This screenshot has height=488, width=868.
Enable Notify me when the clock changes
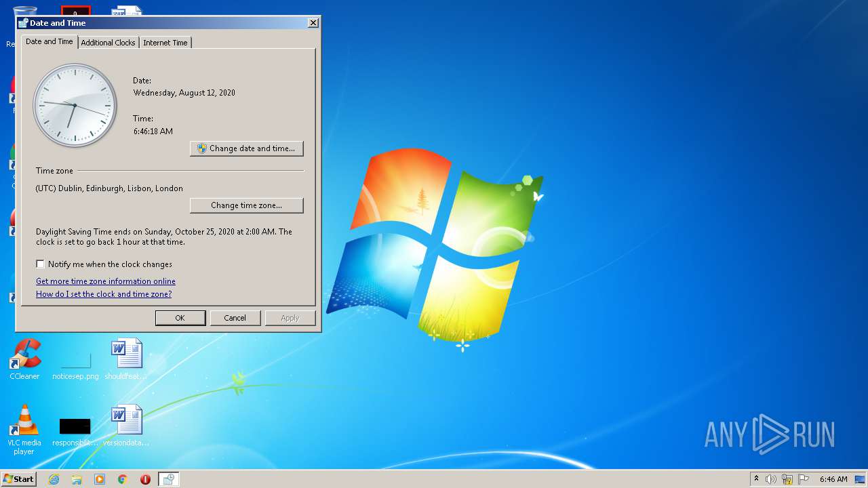(41, 264)
